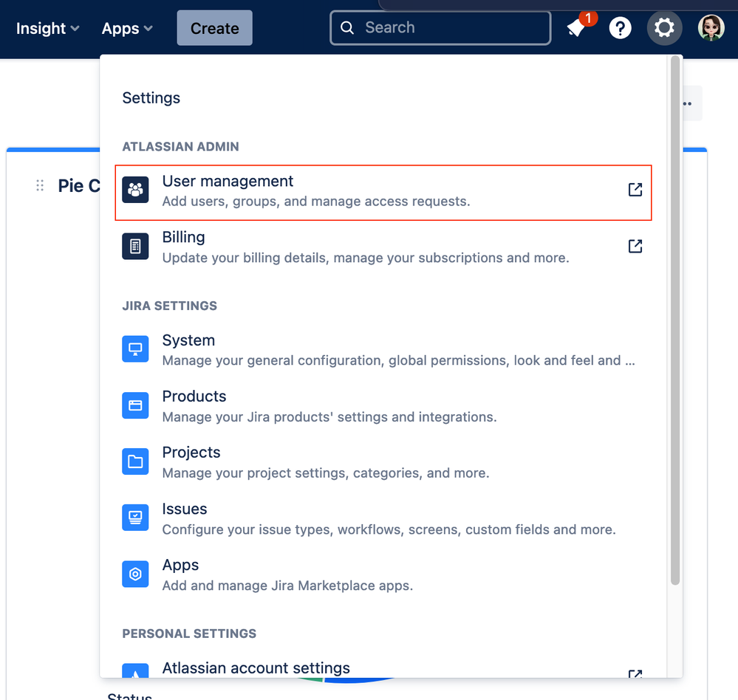This screenshot has height=700, width=738.
Task: Click the Pie Chart gadget drag handle
Action: pyautogui.click(x=40, y=185)
